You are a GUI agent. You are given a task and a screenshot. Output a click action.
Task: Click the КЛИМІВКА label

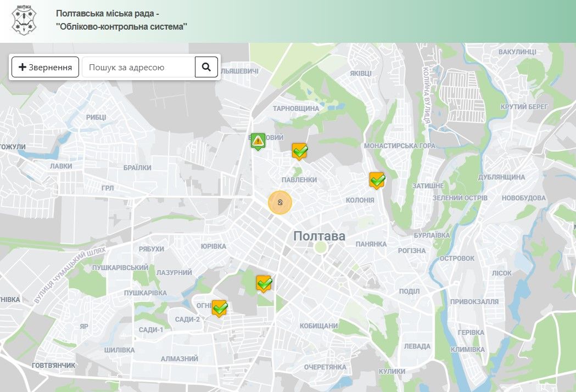(468, 349)
